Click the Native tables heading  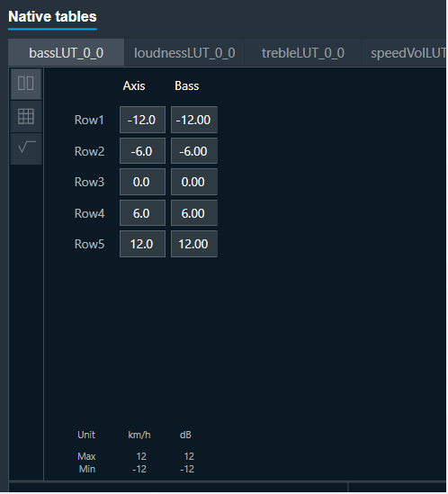52,17
